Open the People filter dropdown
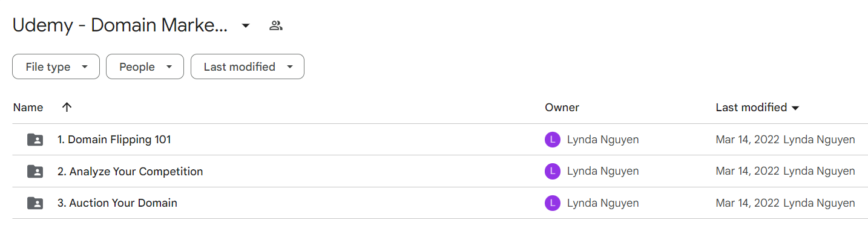The height and width of the screenshot is (246, 868). (x=145, y=66)
